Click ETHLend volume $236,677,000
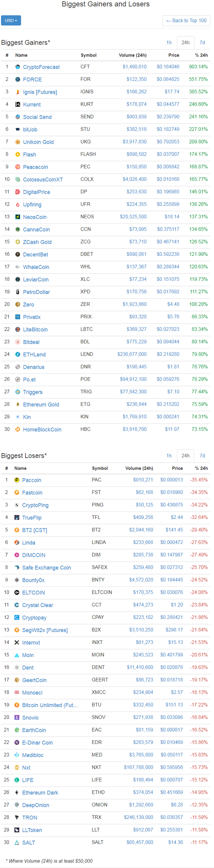The height and width of the screenshot is (868, 214). [132, 354]
